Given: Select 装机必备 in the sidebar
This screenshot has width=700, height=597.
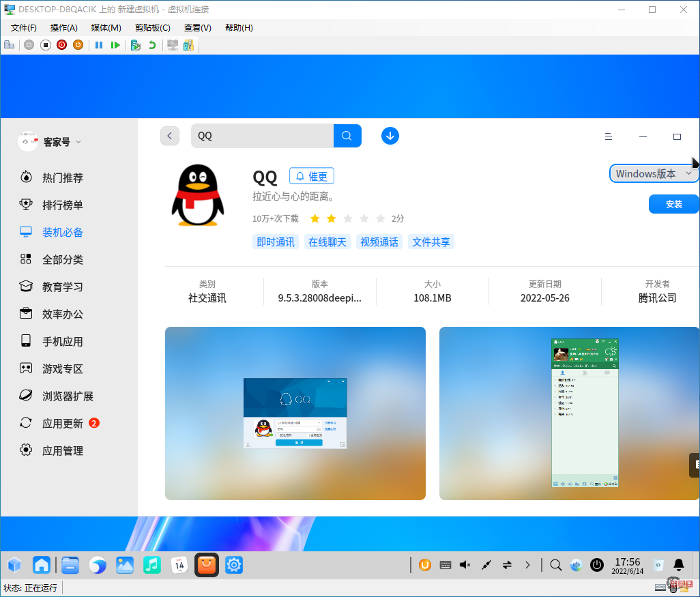Looking at the screenshot, I should 63,232.
